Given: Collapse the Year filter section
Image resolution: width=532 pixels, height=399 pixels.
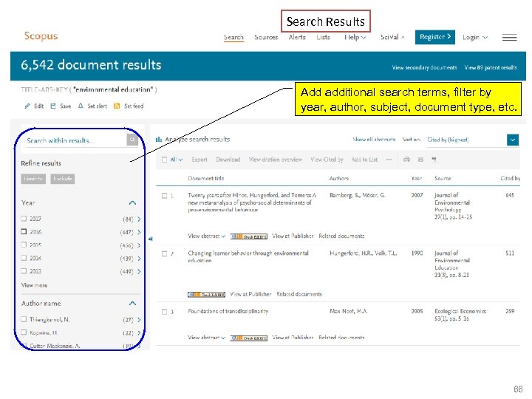Looking at the screenshot, I should pyautogui.click(x=133, y=203).
